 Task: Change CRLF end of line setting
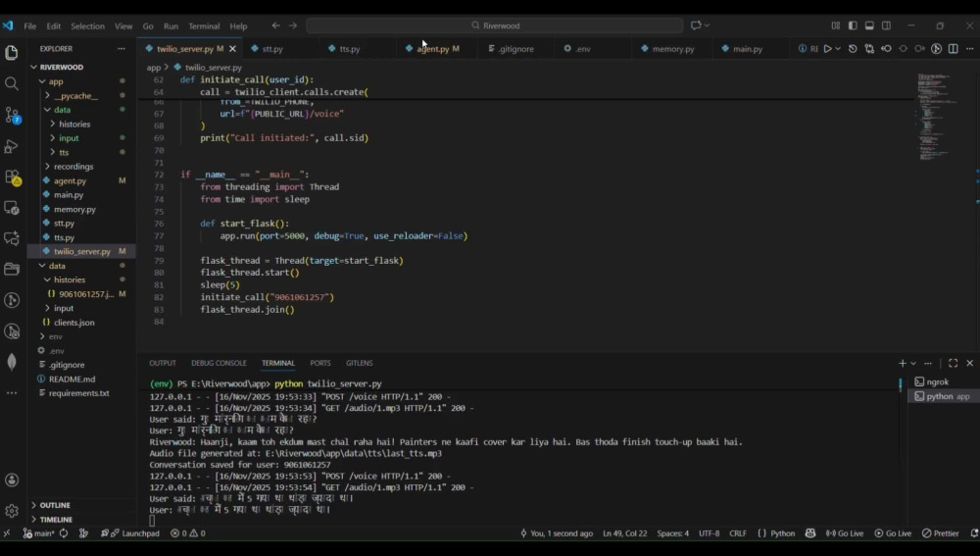(x=738, y=533)
